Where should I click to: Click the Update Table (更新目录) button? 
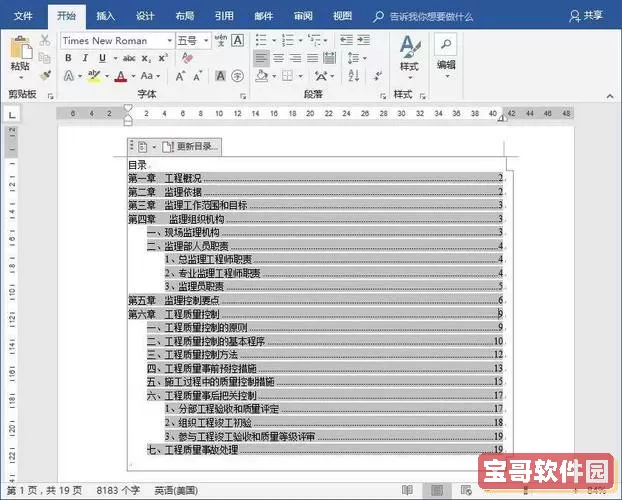pos(190,146)
